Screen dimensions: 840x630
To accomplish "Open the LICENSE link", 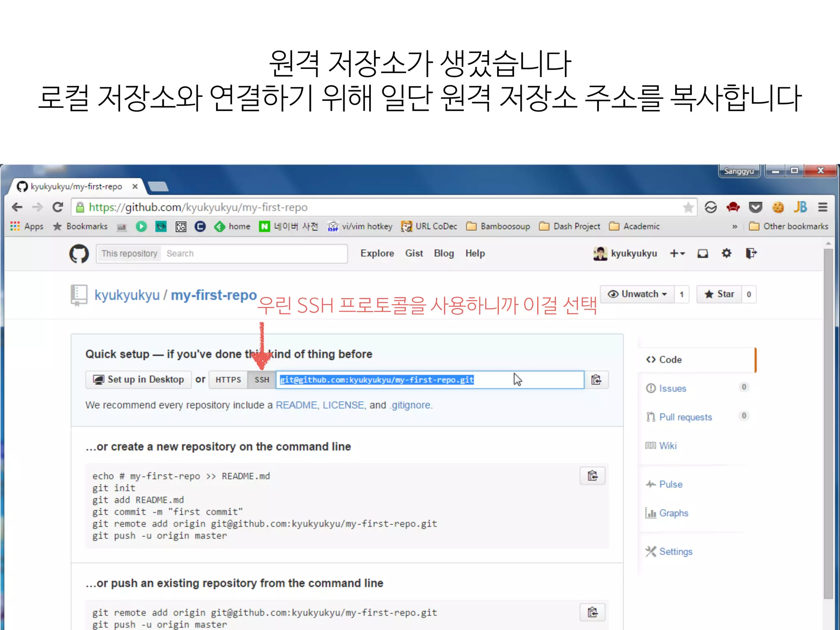I will coord(343,405).
